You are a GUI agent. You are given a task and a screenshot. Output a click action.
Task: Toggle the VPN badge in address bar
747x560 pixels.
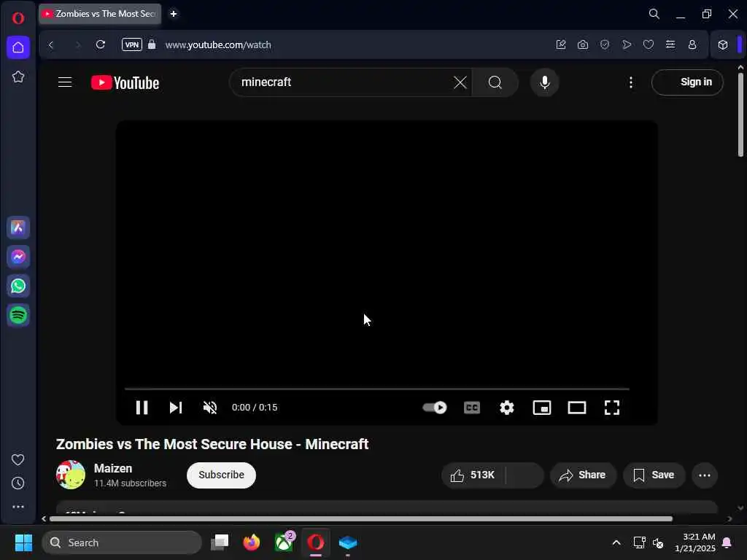tap(132, 44)
